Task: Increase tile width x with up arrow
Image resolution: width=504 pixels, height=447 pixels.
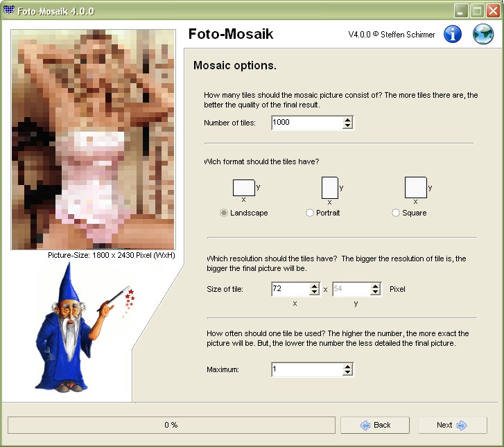Action: [x=314, y=286]
